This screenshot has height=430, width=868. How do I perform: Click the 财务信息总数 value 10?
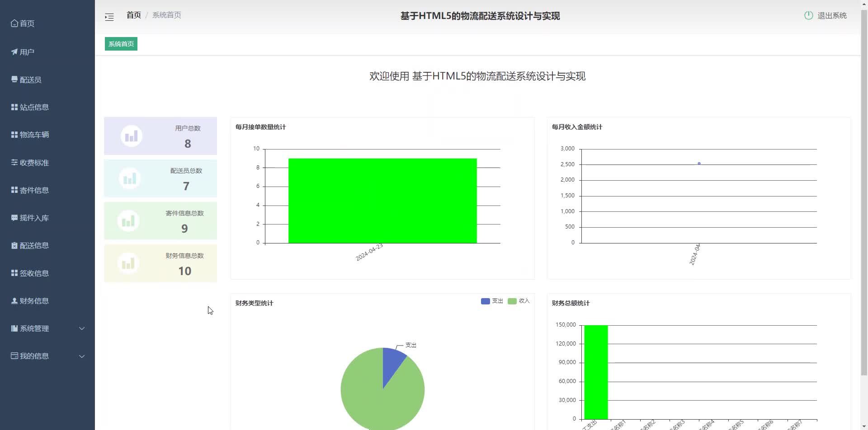(184, 271)
